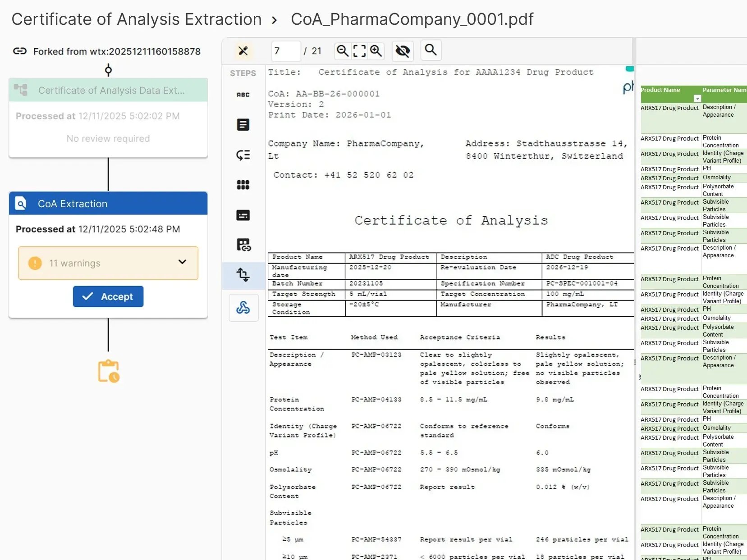Image resolution: width=747 pixels, height=560 pixels.
Task: Open Certificate of Analysis Extraction breadcrumb
Action: coord(137,19)
